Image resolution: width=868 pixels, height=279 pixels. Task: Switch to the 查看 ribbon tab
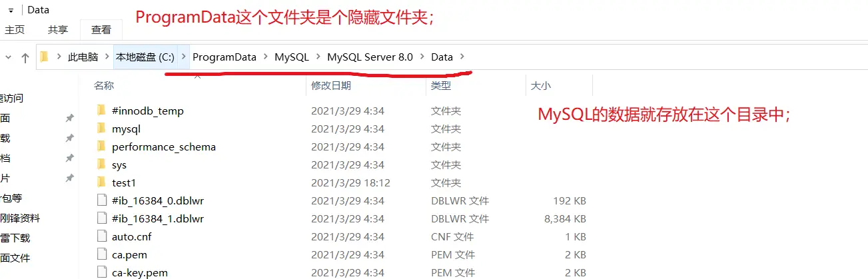click(101, 30)
